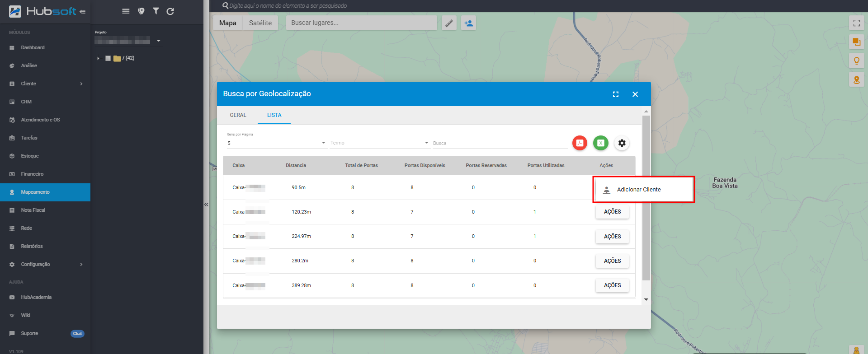Click the dialog's vertical scrollbar
Viewport: 868px width, 354px height.
pos(646,198)
